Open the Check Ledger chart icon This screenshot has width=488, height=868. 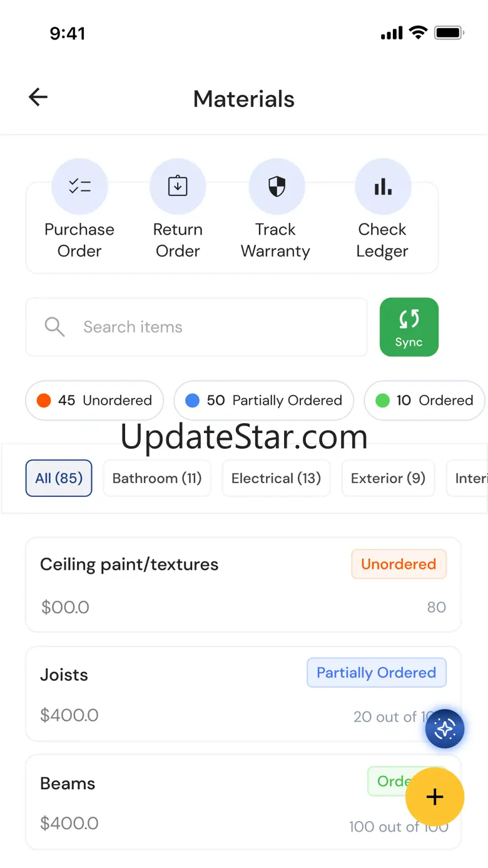(x=383, y=186)
